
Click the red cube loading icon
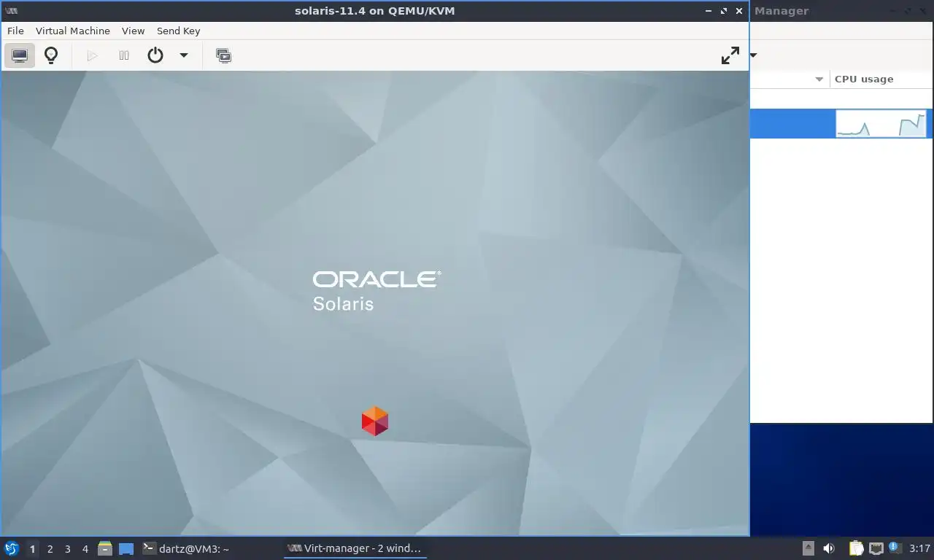click(375, 421)
